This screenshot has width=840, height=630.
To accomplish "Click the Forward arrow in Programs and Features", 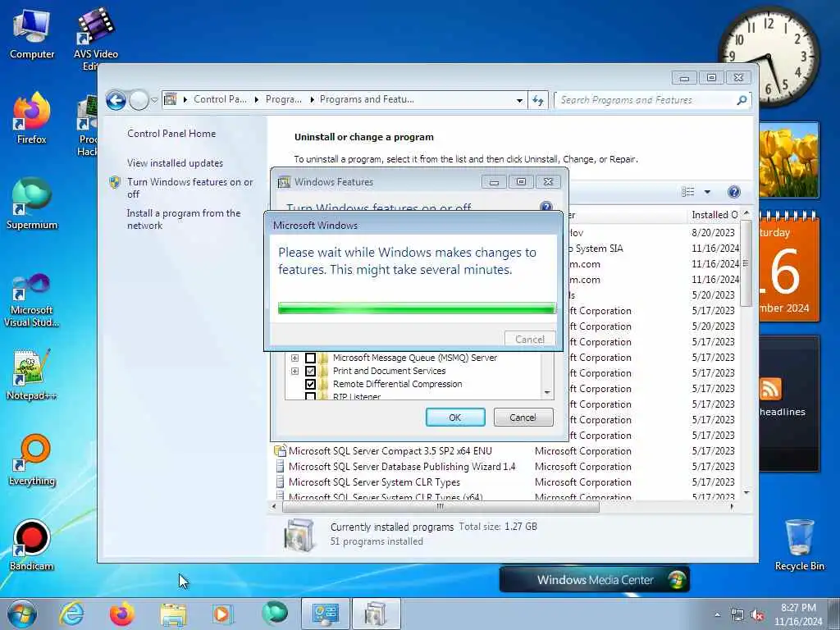I will point(139,100).
